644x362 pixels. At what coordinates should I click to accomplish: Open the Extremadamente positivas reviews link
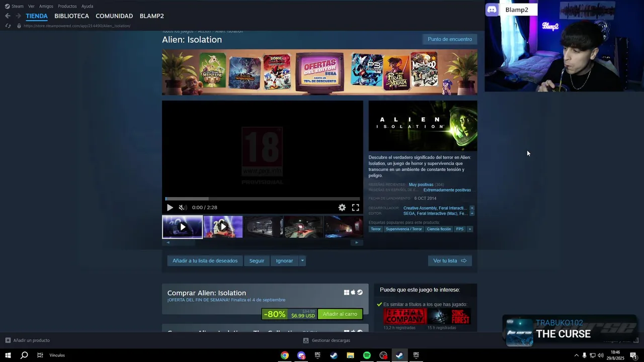[447, 190]
